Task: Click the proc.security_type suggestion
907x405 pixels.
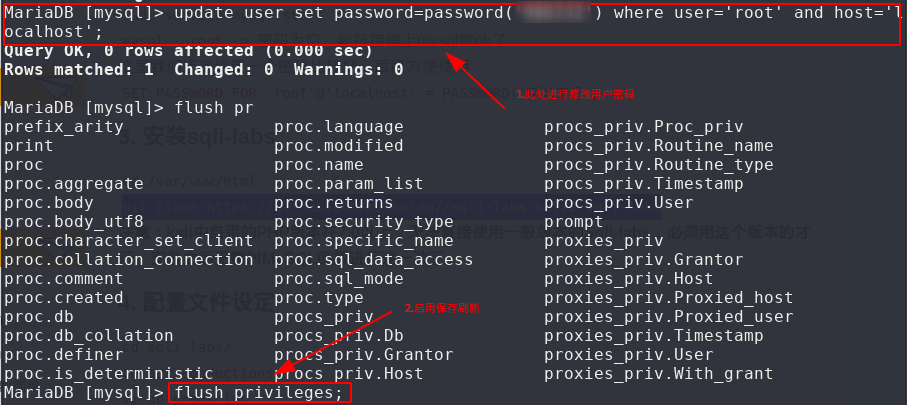Action: 363,222
